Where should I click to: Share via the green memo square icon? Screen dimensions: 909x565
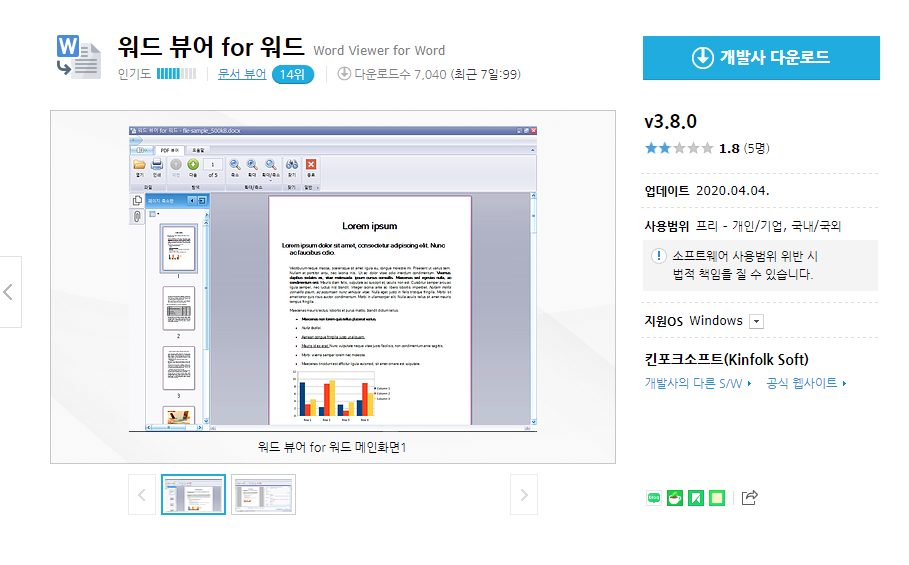click(717, 497)
